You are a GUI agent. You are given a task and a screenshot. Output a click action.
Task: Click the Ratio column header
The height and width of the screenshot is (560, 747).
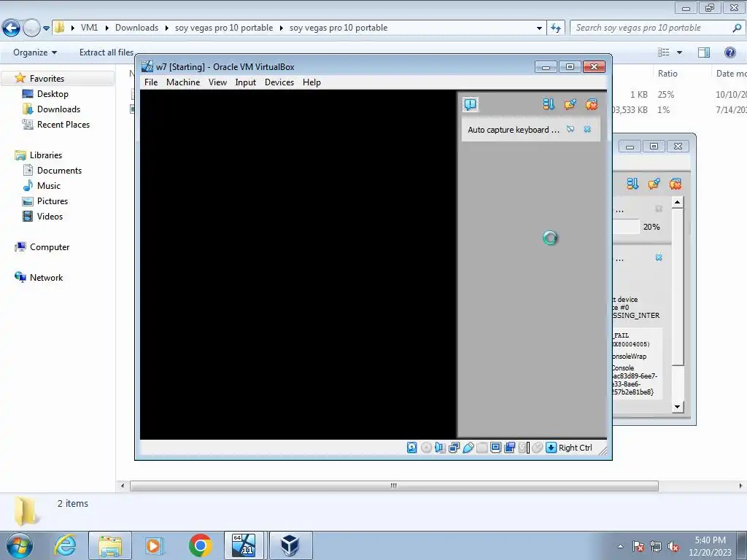667,74
